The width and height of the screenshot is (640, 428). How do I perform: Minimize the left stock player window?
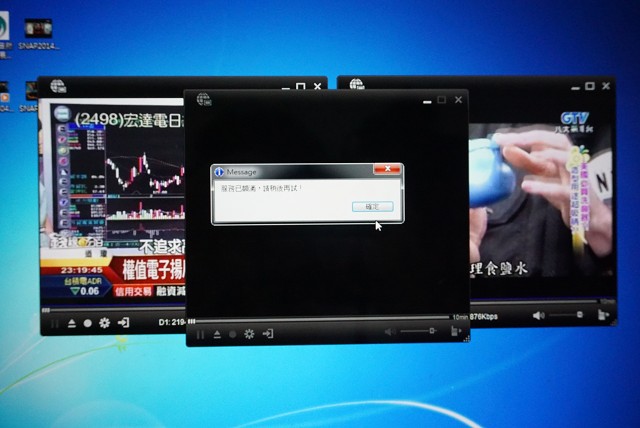click(x=286, y=88)
